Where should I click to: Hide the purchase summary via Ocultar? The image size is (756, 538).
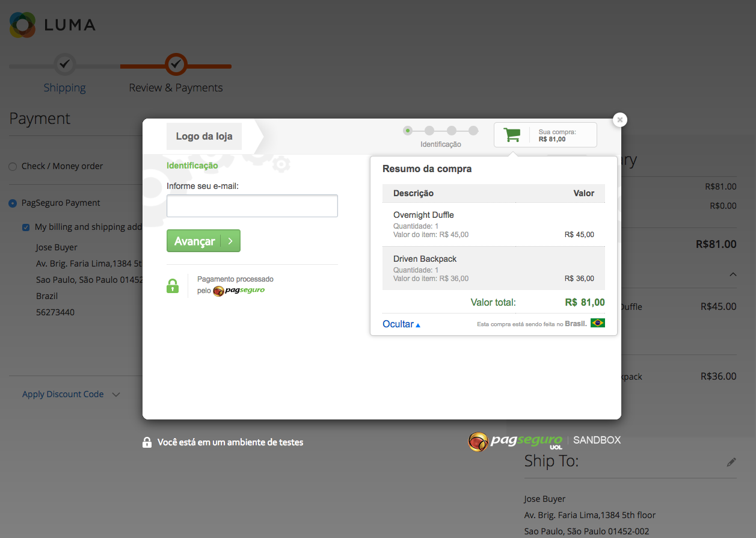coord(401,324)
